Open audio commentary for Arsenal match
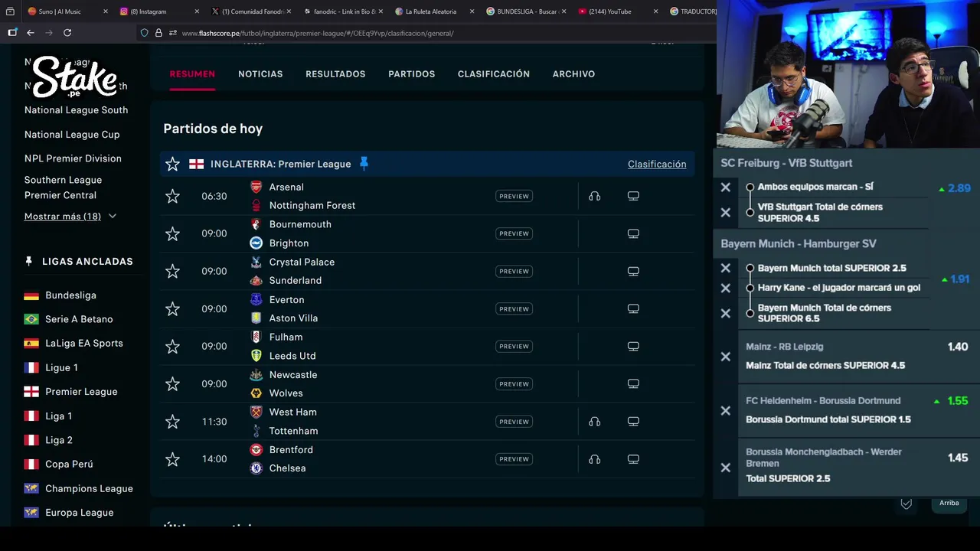Image resolution: width=980 pixels, height=551 pixels. (x=594, y=196)
